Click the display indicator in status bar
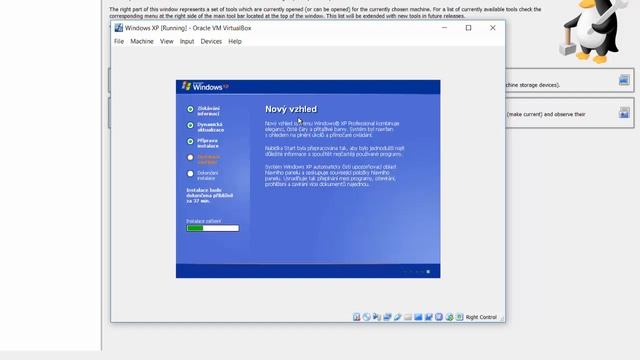 click(x=418, y=317)
